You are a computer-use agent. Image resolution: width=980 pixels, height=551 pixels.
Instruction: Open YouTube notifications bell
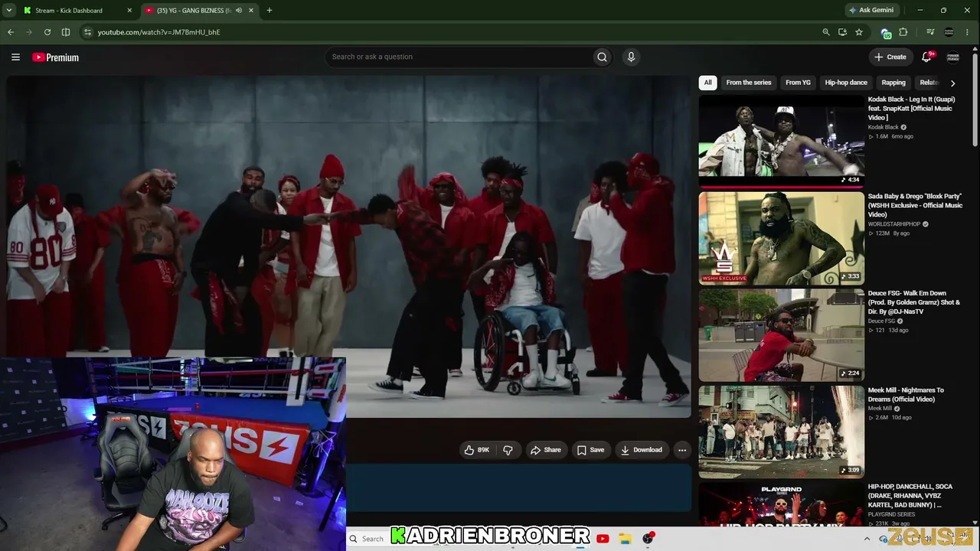[x=926, y=57]
